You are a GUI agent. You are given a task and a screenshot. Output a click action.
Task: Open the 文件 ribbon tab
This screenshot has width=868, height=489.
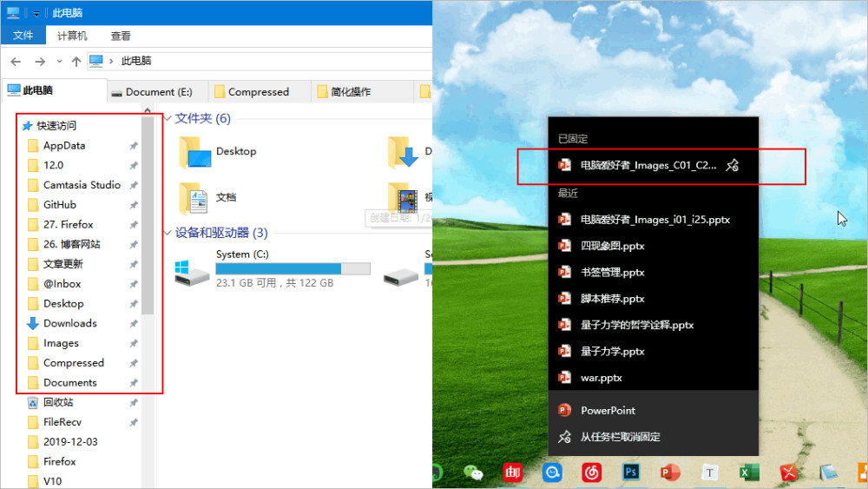pyautogui.click(x=23, y=36)
